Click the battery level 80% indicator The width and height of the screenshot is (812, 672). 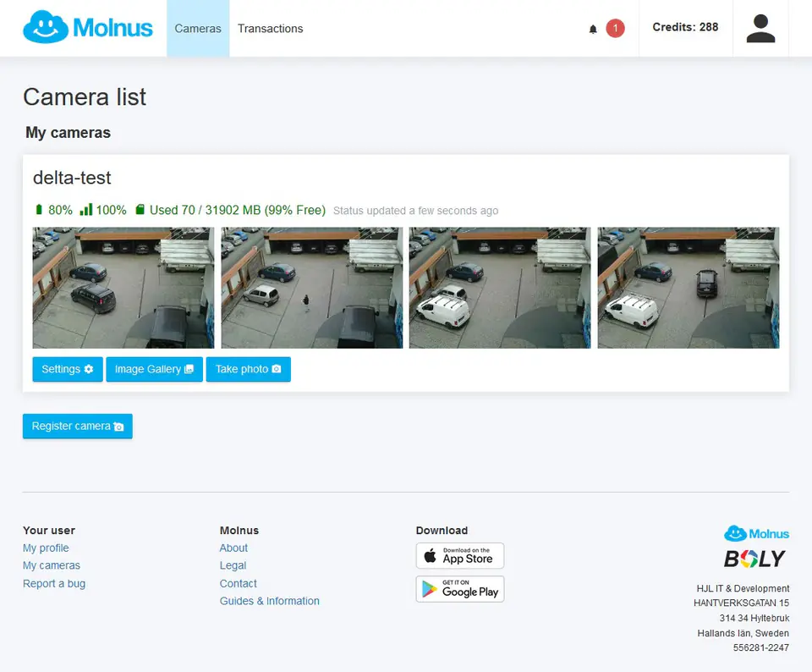53,210
